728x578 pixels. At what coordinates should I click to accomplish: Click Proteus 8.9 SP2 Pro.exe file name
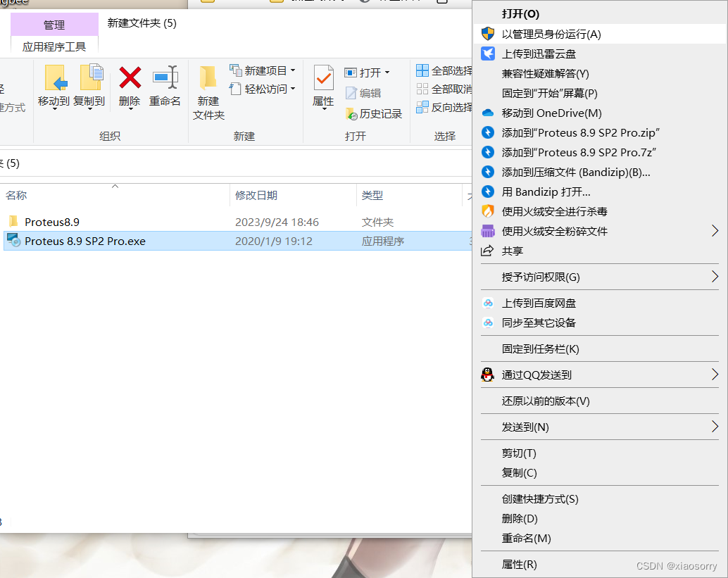click(85, 241)
